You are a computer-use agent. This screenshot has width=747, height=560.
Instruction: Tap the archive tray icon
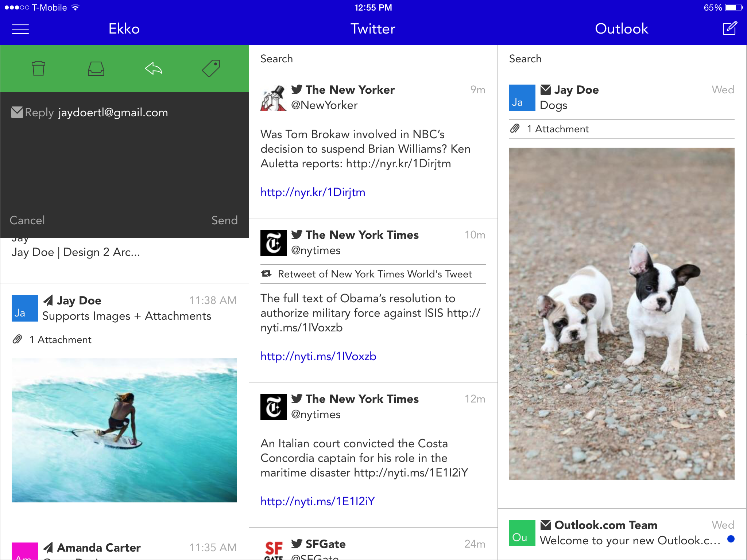(96, 69)
